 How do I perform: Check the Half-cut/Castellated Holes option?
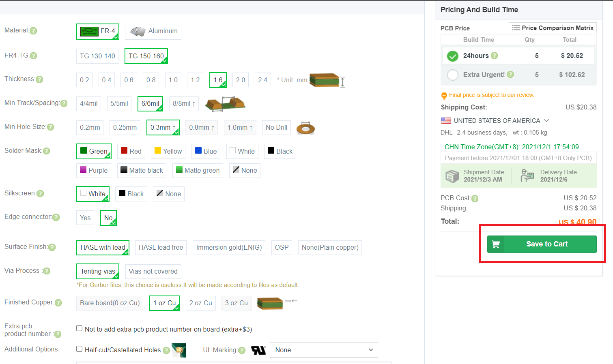click(x=80, y=349)
